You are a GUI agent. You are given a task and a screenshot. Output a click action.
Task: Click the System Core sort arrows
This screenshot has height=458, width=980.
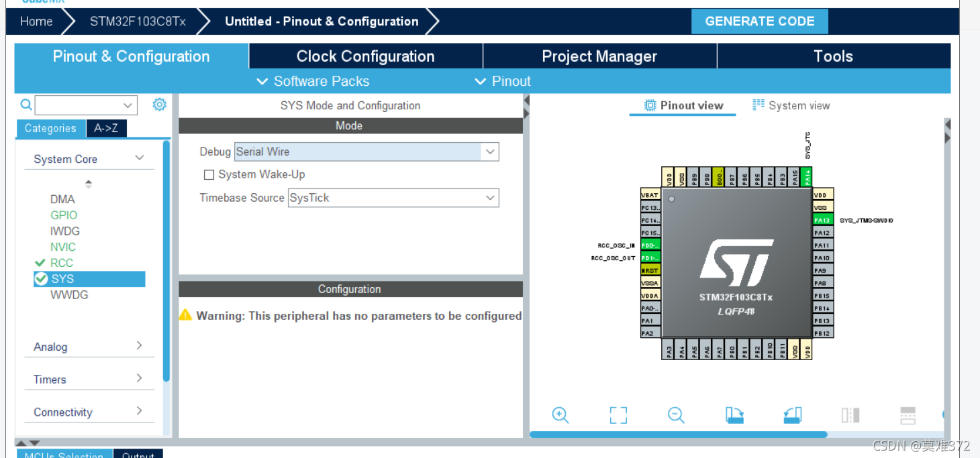coord(88,184)
